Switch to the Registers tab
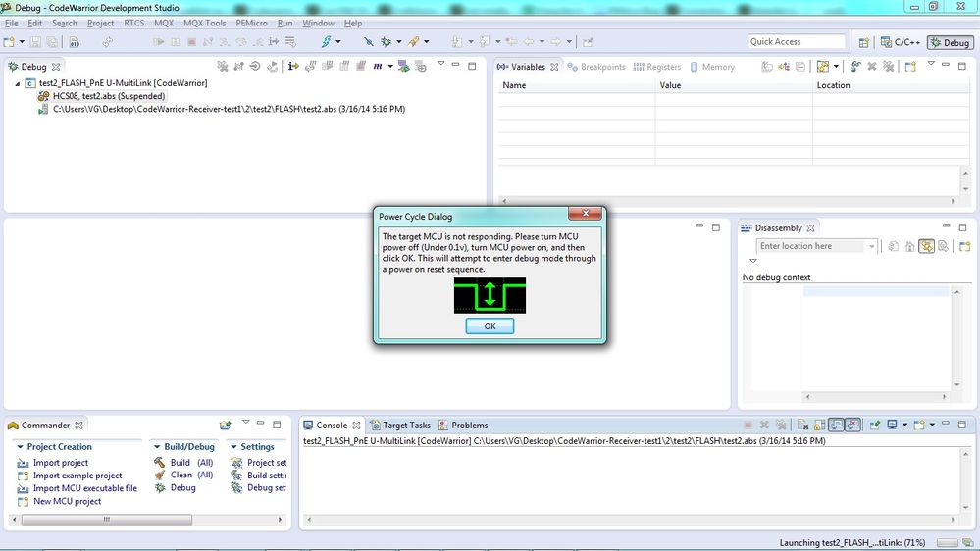 [x=657, y=67]
